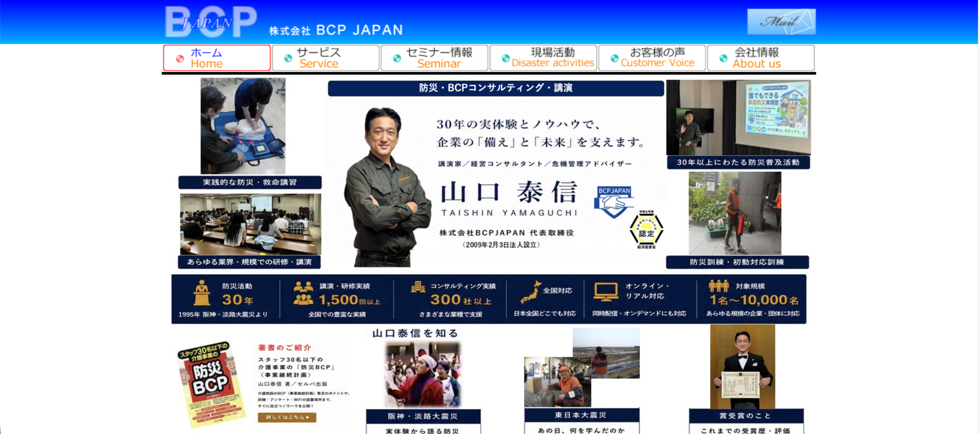This screenshot has width=980, height=434.
Task: Click the green dot beside お客様の声
Action: tap(614, 58)
